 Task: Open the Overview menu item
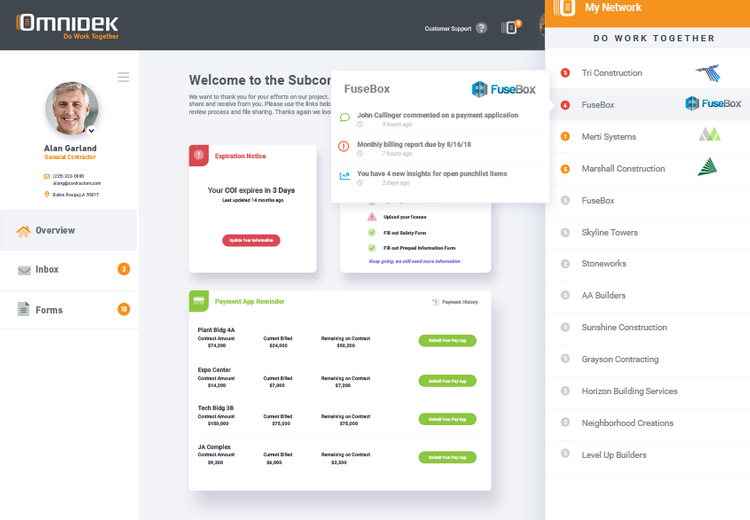[68, 230]
